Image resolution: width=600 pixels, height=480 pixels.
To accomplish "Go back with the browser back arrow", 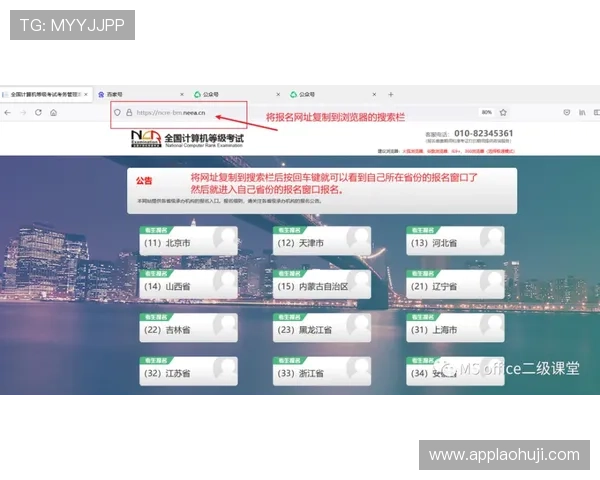I will pos(8,113).
